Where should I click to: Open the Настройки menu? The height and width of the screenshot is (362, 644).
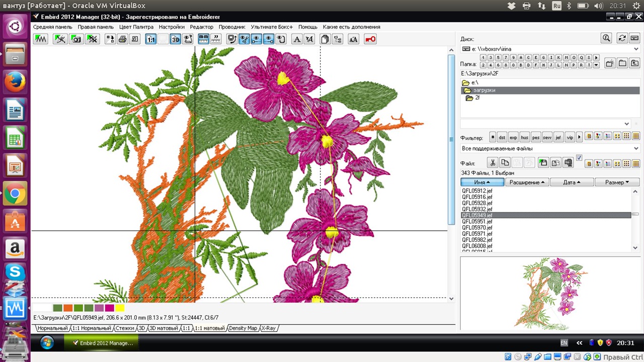click(x=172, y=27)
